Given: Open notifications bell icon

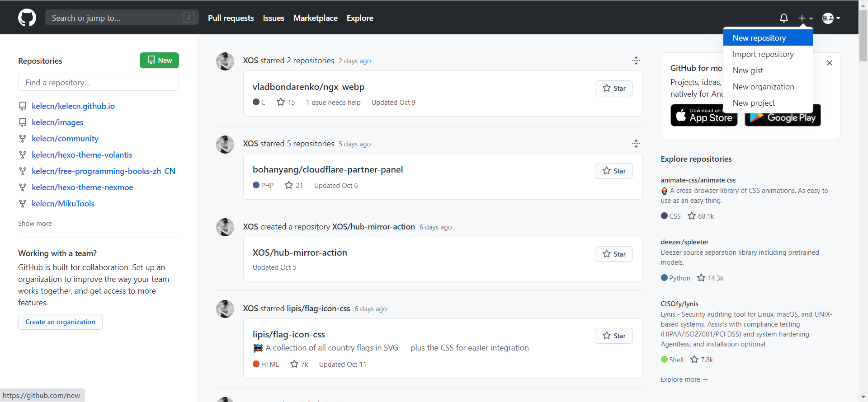Looking at the screenshot, I should (784, 18).
